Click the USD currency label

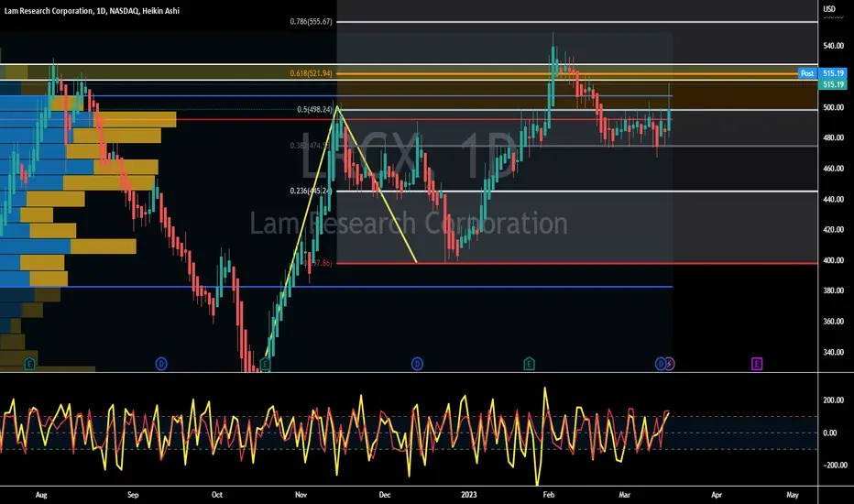click(829, 9)
